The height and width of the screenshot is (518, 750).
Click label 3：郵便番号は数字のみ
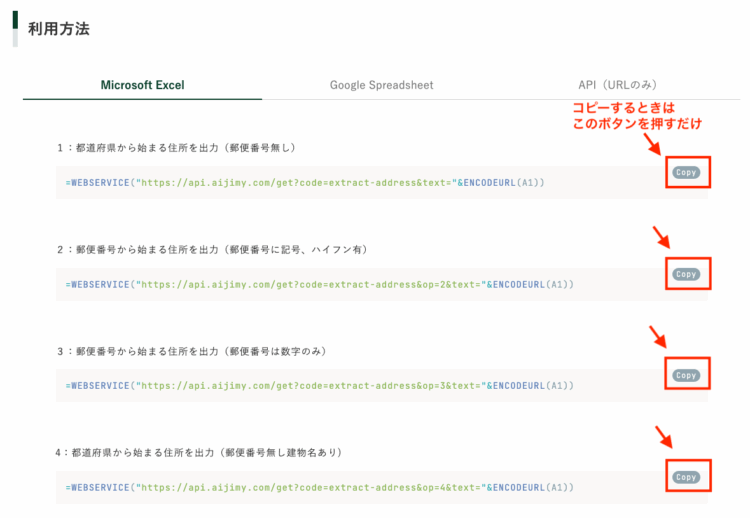(191, 351)
